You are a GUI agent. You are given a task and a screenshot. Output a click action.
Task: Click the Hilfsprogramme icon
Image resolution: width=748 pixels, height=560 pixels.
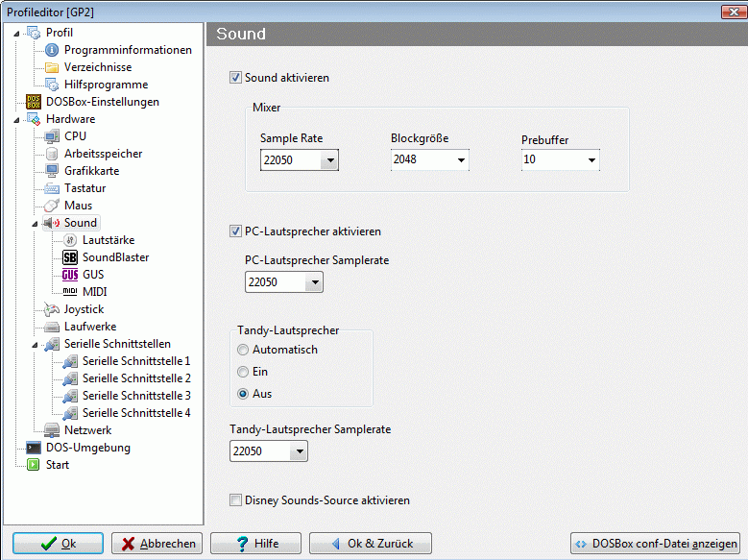pos(52,85)
